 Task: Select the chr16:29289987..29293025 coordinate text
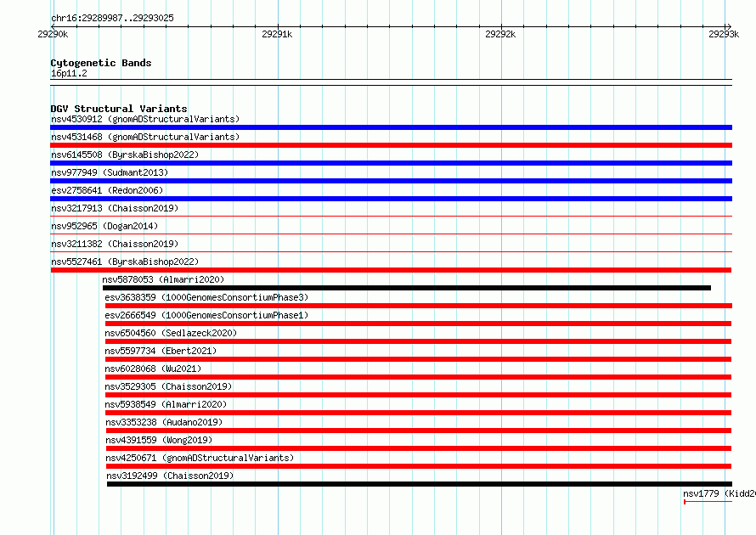click(112, 19)
